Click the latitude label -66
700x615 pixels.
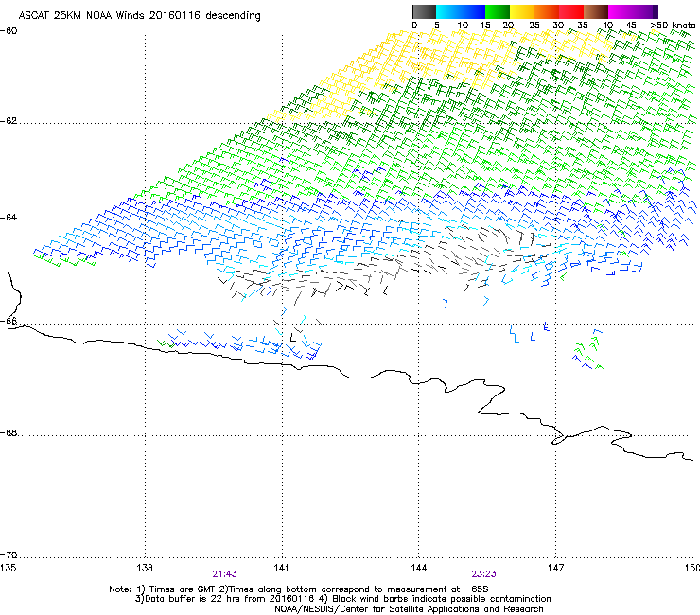[x=9, y=321]
